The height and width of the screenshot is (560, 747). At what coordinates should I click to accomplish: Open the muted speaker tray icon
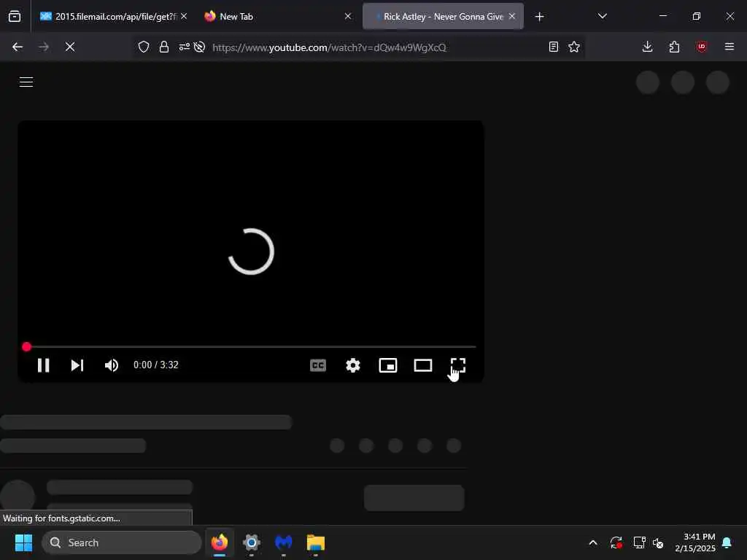tap(658, 542)
